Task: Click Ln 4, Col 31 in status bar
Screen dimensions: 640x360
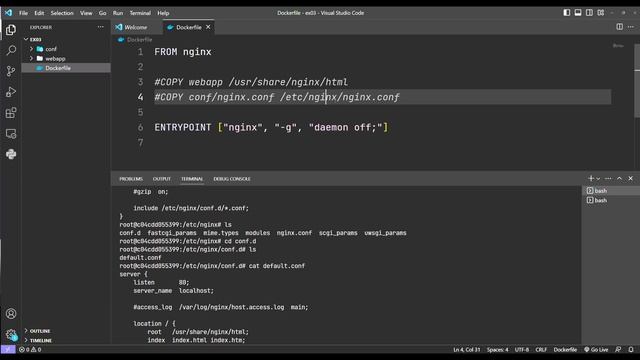Action: pos(466,349)
